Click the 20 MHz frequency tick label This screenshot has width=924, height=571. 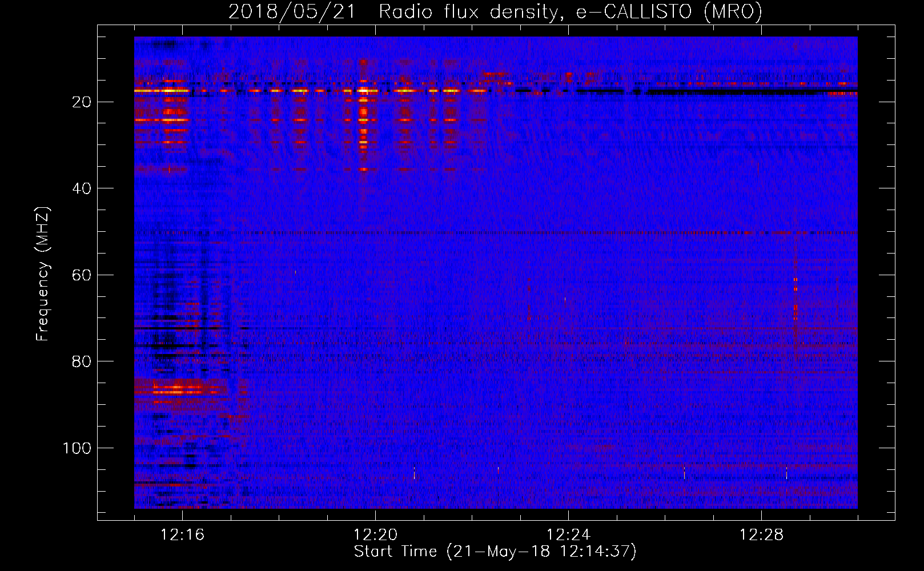(82, 102)
